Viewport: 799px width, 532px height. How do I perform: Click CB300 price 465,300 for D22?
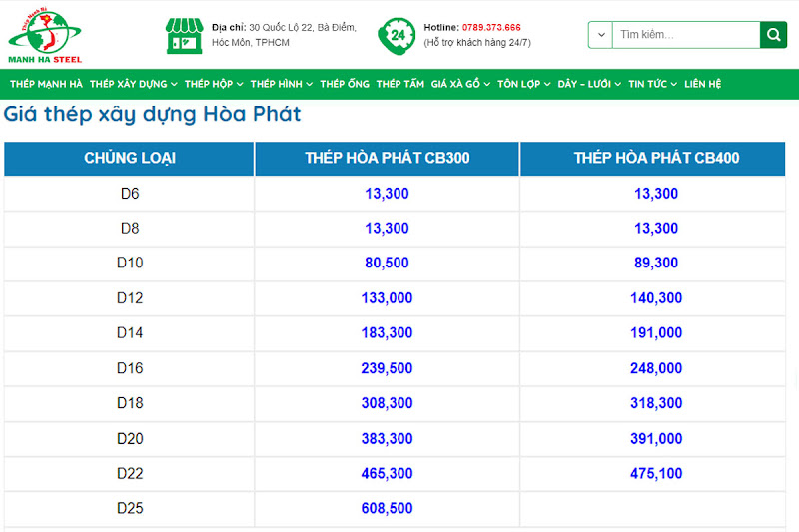pos(387,473)
